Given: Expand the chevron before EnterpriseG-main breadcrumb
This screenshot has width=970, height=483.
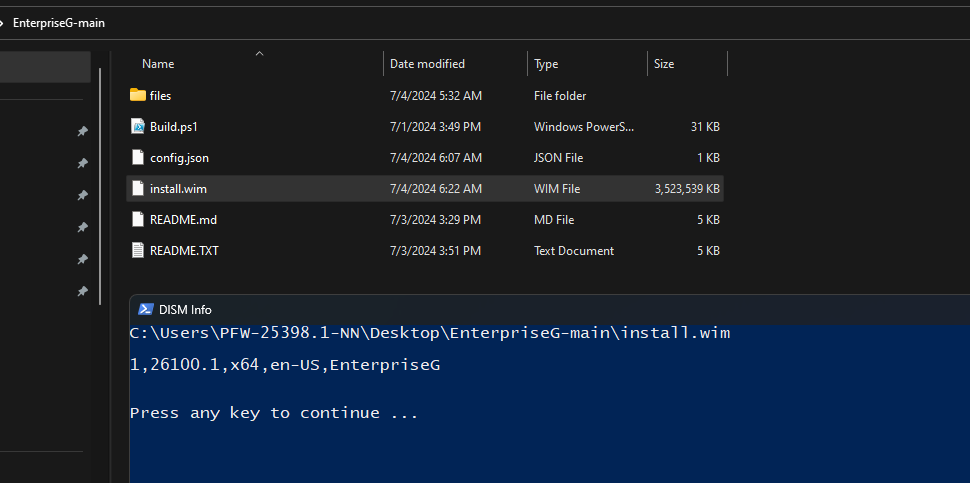Looking at the screenshot, I should [x=3, y=23].
